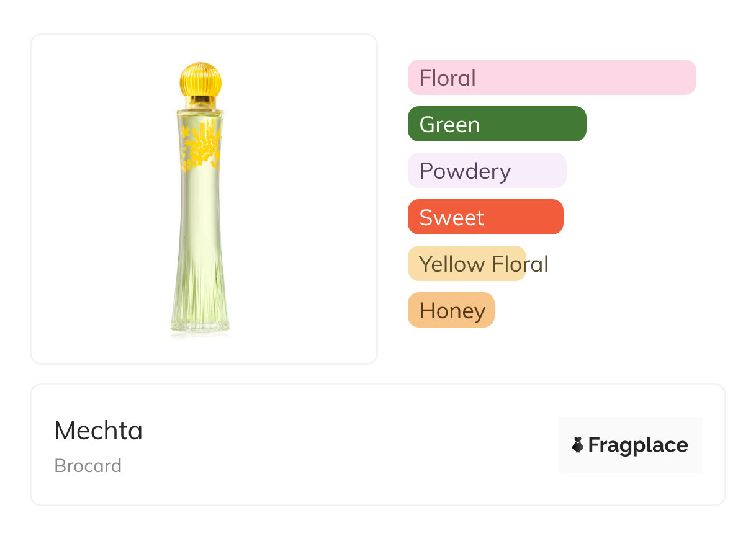This screenshot has height=536, width=756.
Task: Click the golden ribbed bottle cap
Action: click(200, 79)
